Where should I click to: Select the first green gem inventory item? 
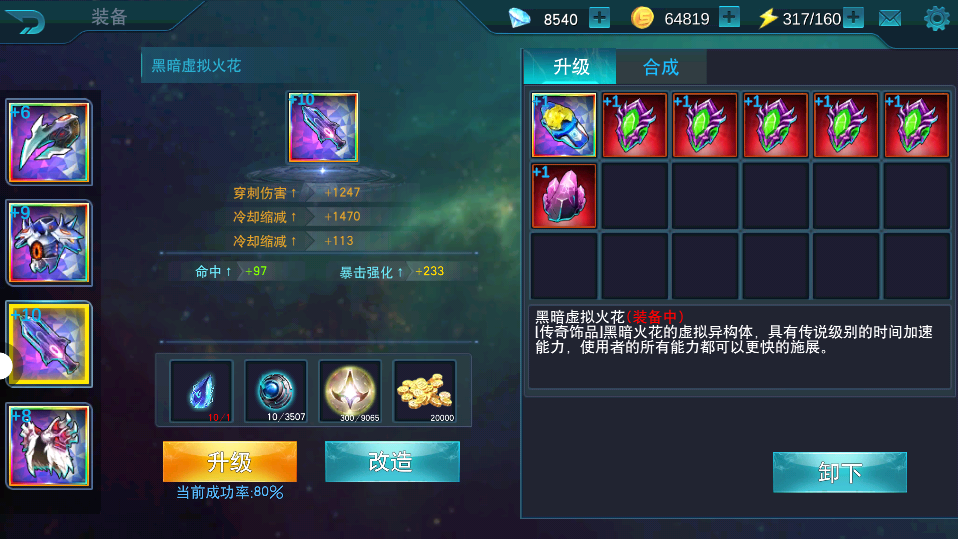tap(634, 125)
